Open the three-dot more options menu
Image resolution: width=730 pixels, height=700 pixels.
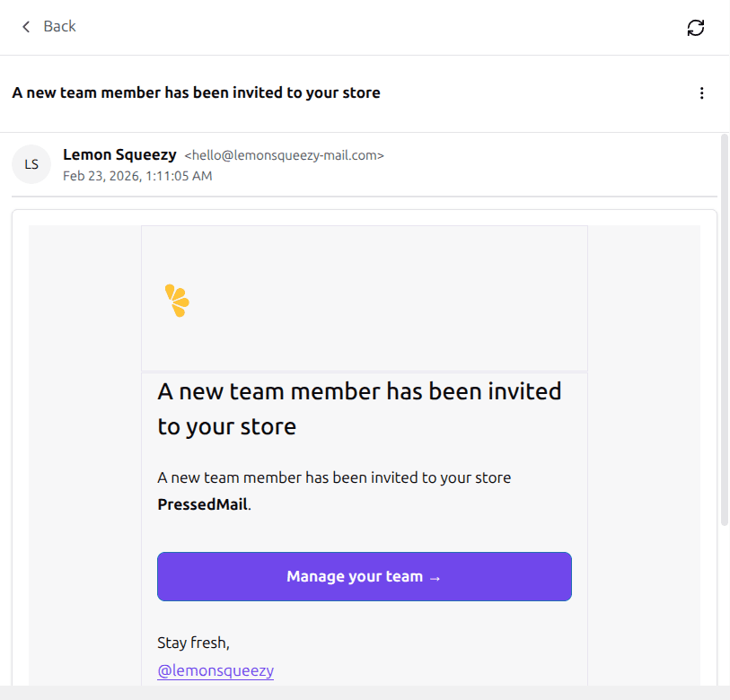(x=701, y=93)
